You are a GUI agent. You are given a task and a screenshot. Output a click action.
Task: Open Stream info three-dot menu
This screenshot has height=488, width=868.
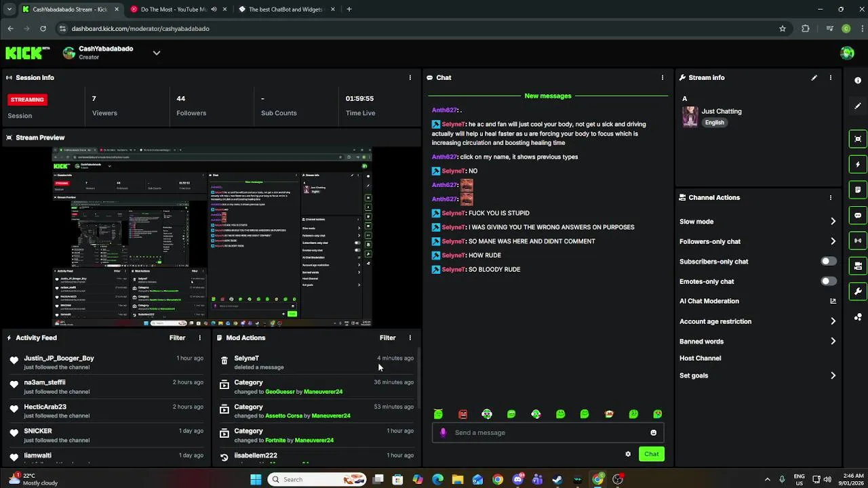tap(831, 77)
